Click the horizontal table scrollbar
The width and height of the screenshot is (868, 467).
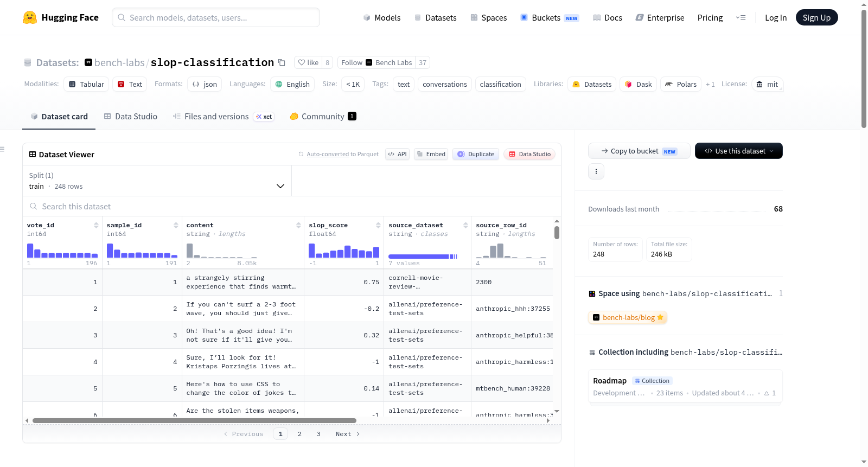point(194,420)
